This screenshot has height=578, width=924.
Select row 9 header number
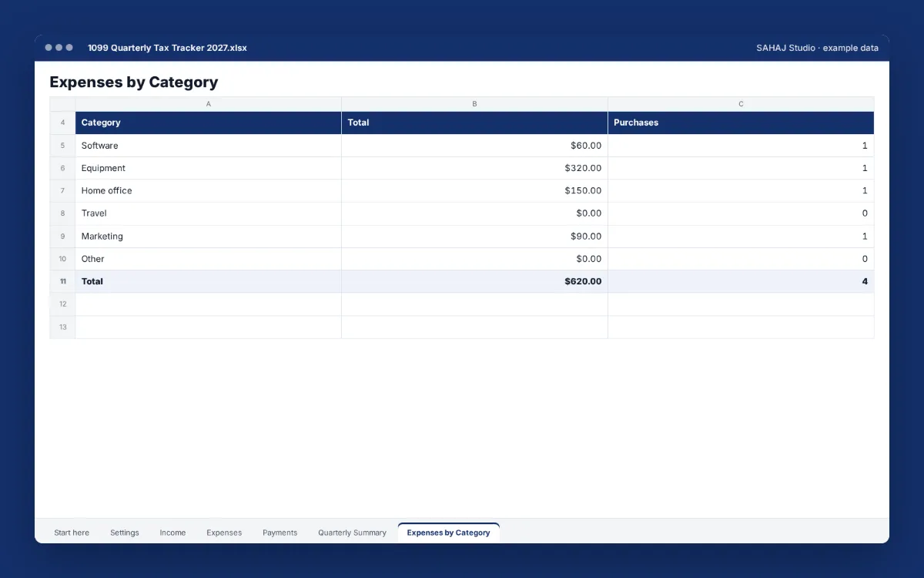[62, 237]
